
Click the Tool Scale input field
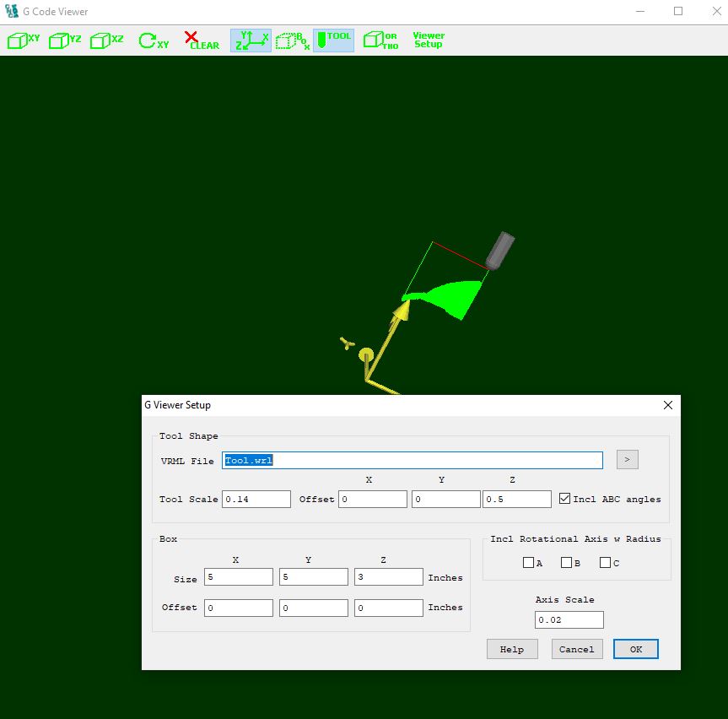256,500
